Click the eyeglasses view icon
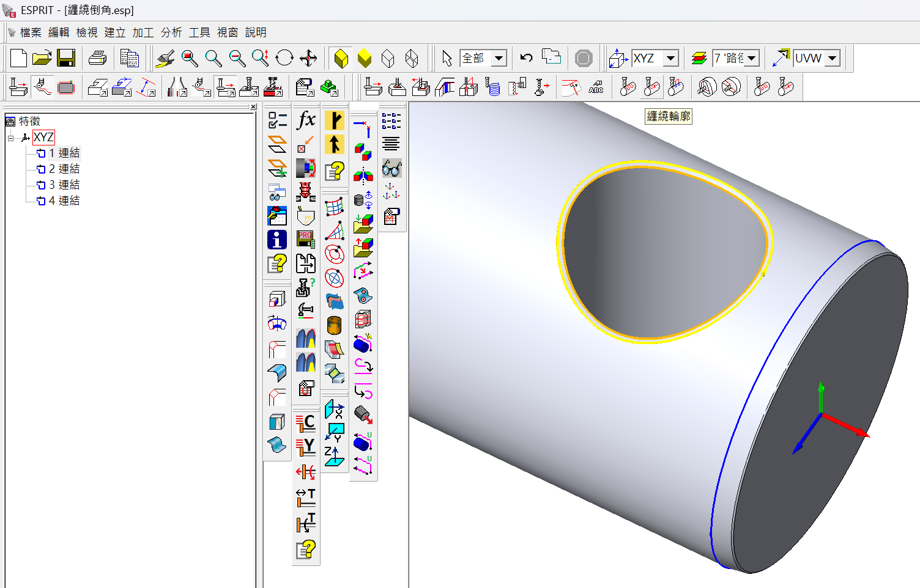This screenshot has width=920, height=588. 391,168
